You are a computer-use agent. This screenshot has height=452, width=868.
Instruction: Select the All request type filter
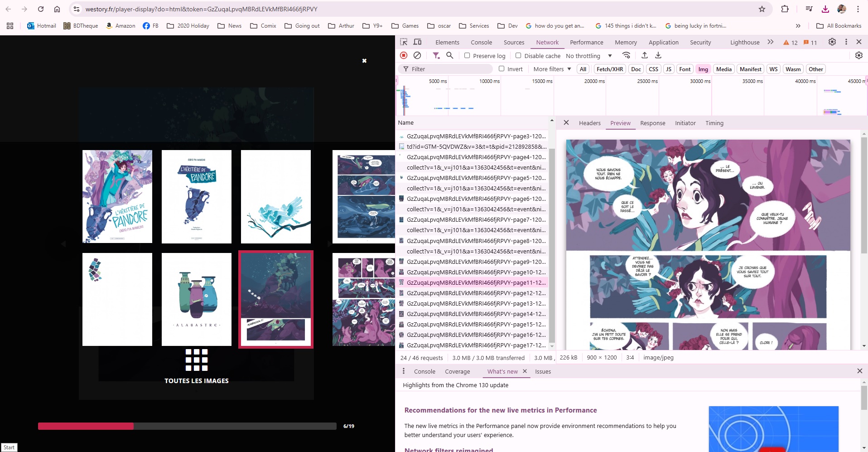tap(583, 69)
